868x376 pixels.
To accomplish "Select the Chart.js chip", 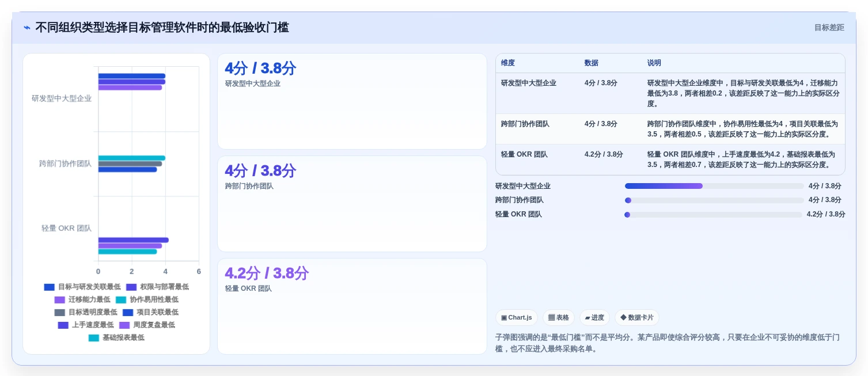I will point(517,318).
